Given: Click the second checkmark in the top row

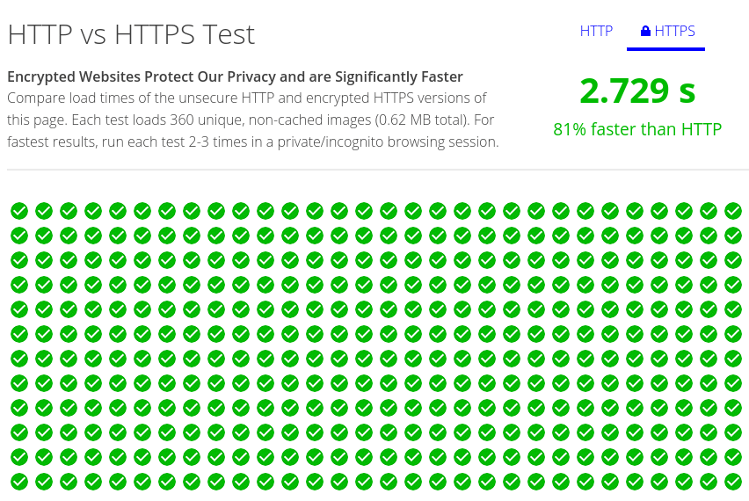Looking at the screenshot, I should [x=44, y=211].
